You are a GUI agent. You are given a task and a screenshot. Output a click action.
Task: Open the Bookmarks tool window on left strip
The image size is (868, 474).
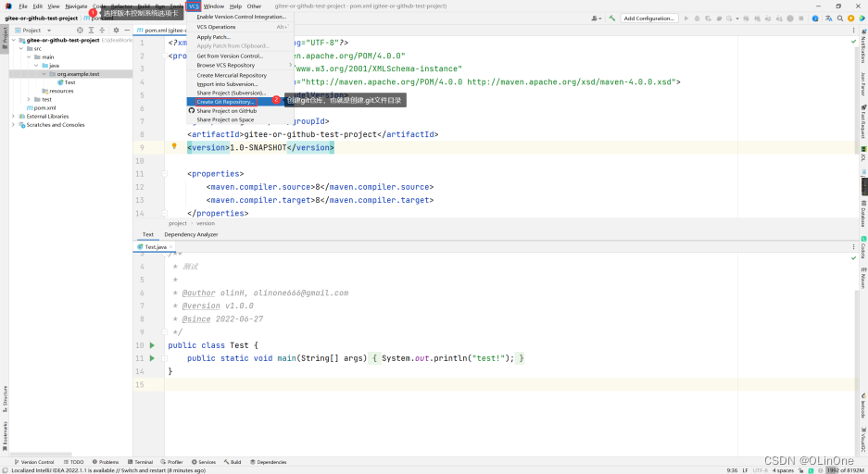coord(5,436)
